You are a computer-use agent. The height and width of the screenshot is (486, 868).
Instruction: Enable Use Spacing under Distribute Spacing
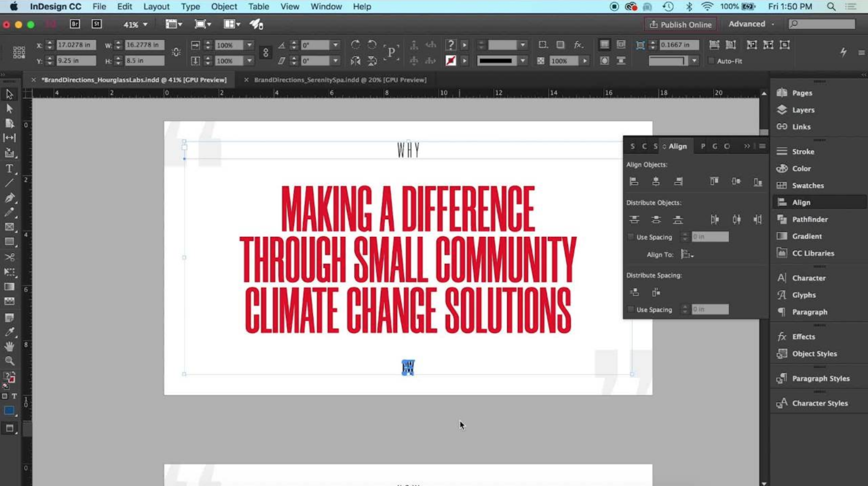[630, 309]
